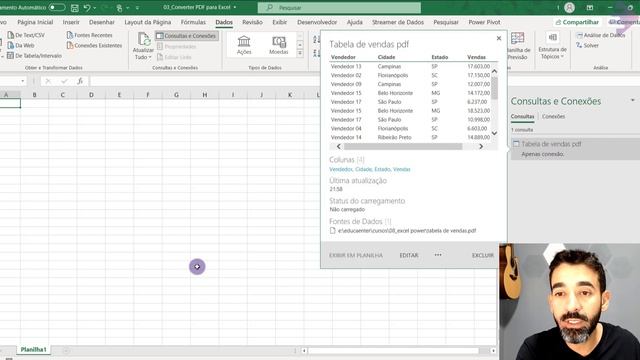Switch to the Conexões pane tab

pos(553,117)
